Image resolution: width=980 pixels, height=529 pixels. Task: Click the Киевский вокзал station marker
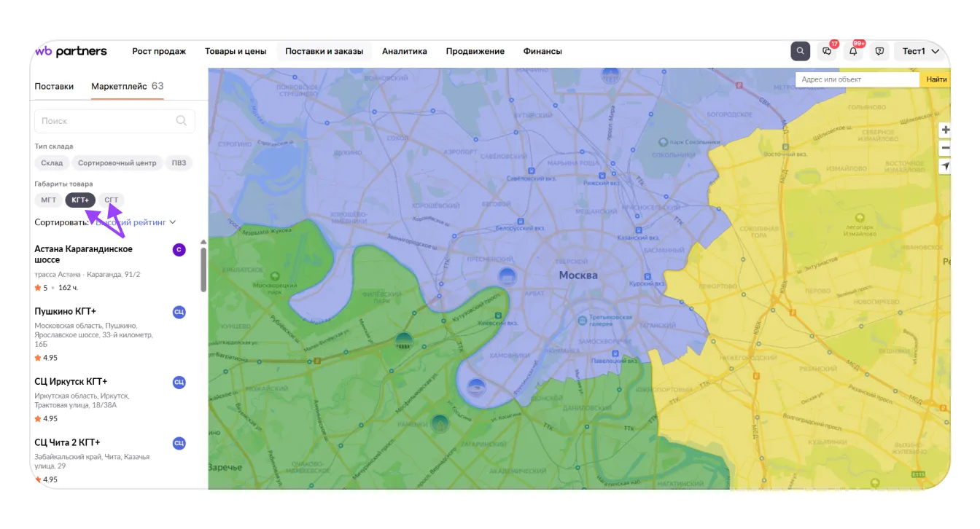coord(498,316)
